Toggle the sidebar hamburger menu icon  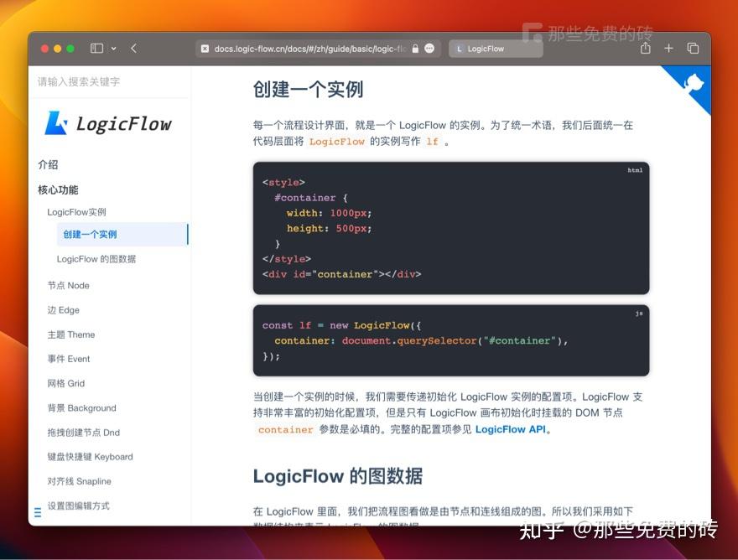38,512
